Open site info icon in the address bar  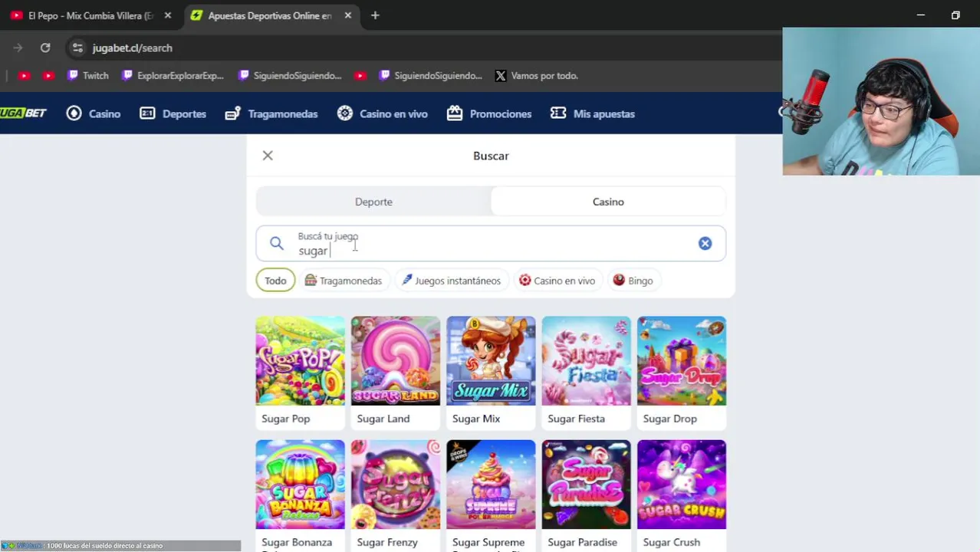click(77, 48)
